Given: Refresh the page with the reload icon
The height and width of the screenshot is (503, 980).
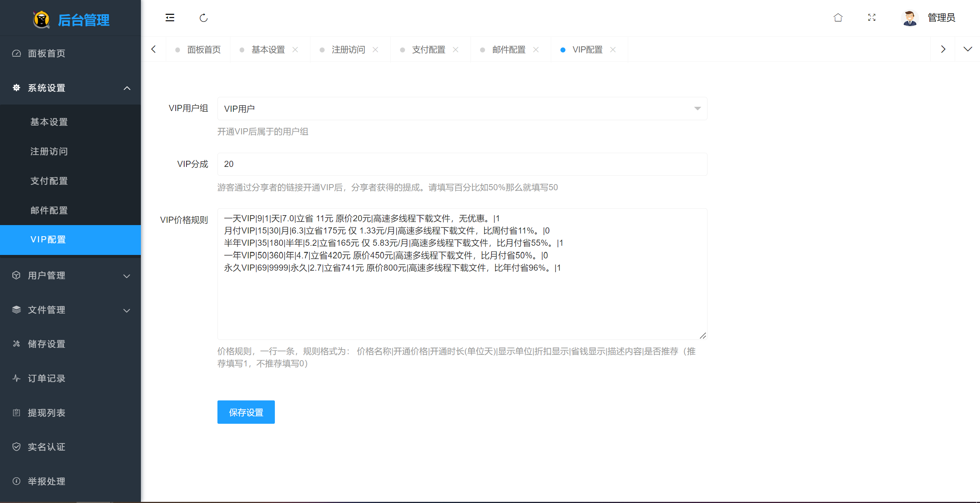Looking at the screenshot, I should [204, 18].
